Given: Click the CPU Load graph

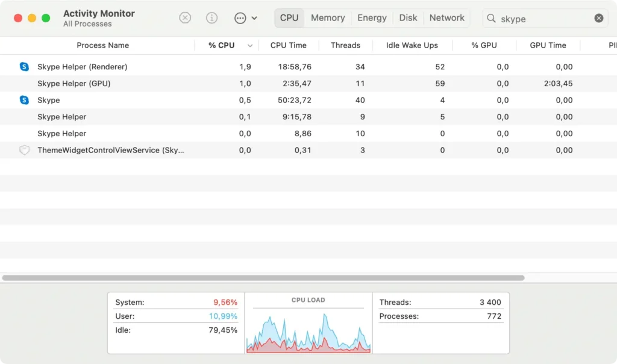Looking at the screenshot, I should tap(308, 328).
